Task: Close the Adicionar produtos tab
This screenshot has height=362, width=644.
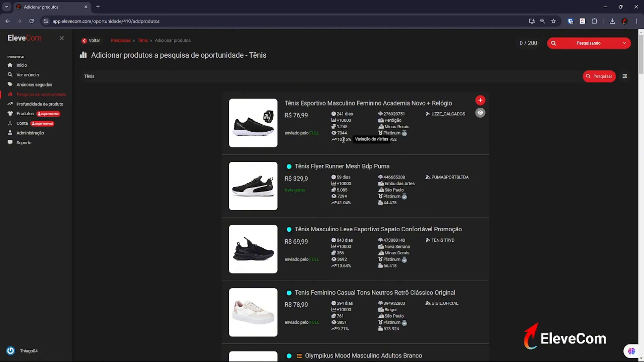Action: [86, 7]
